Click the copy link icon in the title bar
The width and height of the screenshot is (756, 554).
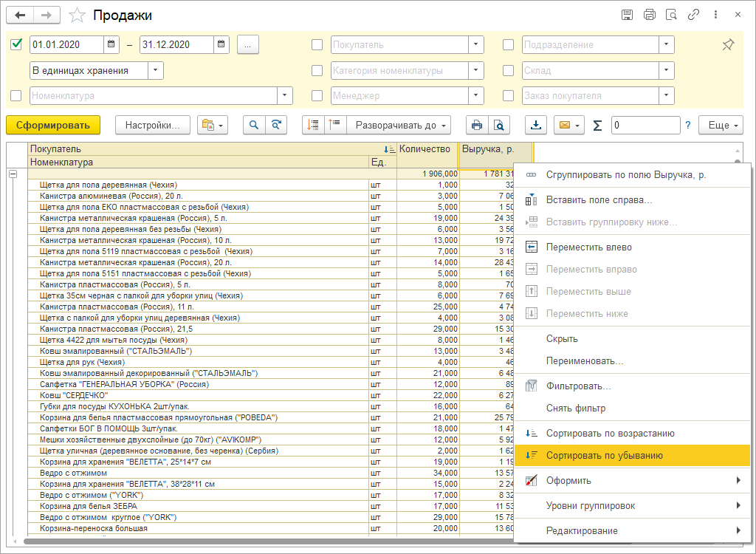click(x=693, y=15)
